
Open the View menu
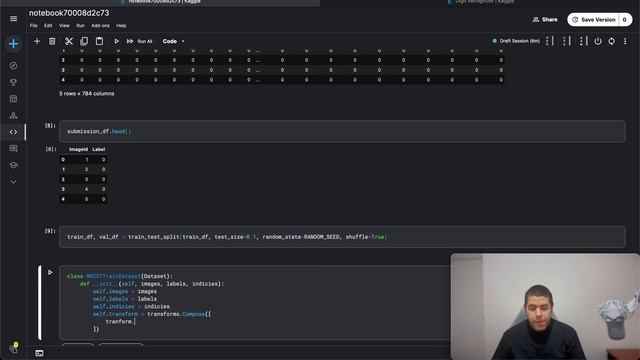coord(64,26)
